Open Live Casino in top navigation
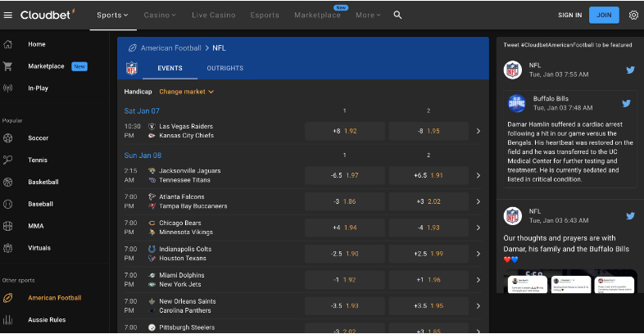Screen dimensions: 644x334 pyautogui.click(x=214, y=16)
